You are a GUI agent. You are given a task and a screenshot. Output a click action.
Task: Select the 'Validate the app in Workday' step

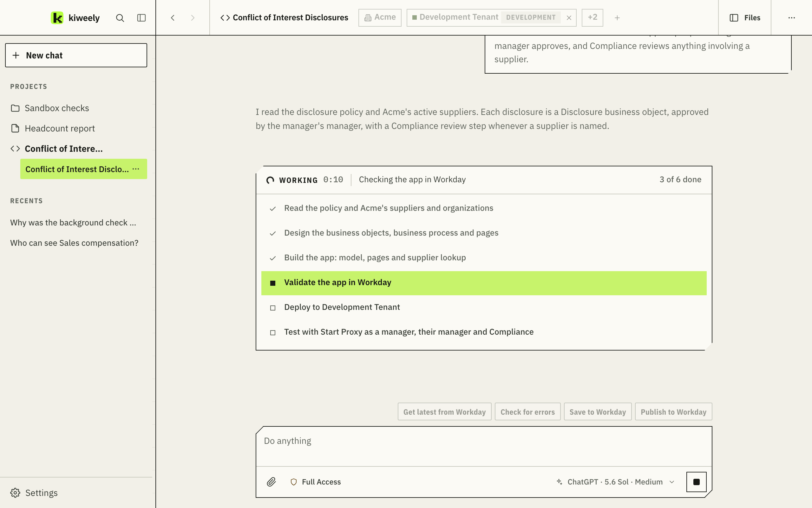click(x=483, y=283)
